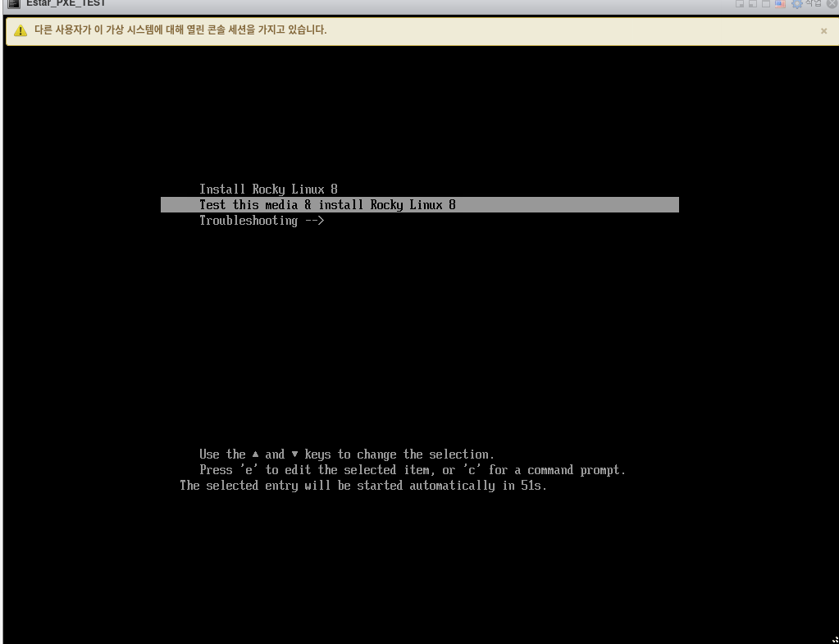Dismiss the yellow console session warning banner

pyautogui.click(x=823, y=31)
